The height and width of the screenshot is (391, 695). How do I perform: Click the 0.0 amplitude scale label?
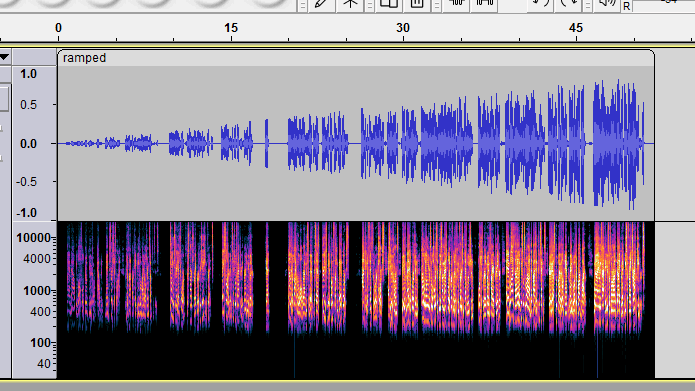(28, 144)
